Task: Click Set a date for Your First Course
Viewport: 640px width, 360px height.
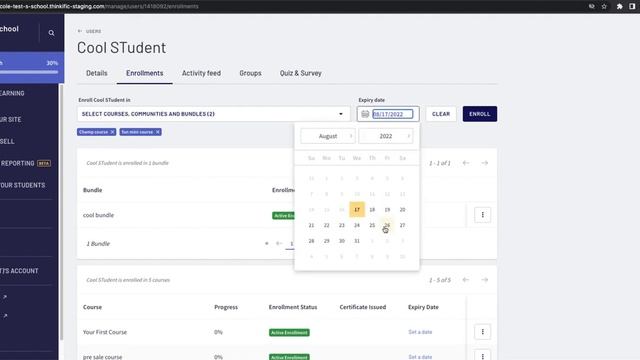Action: pos(420,332)
